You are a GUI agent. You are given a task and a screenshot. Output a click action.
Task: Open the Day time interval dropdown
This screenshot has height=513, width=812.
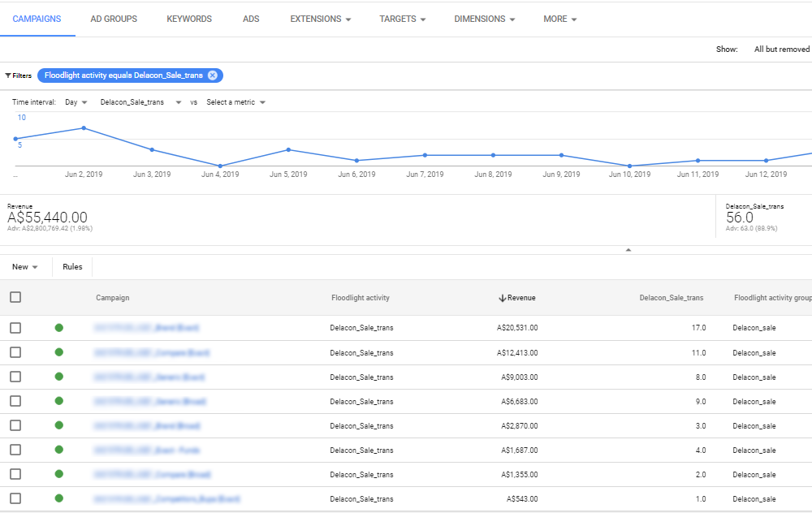click(76, 102)
